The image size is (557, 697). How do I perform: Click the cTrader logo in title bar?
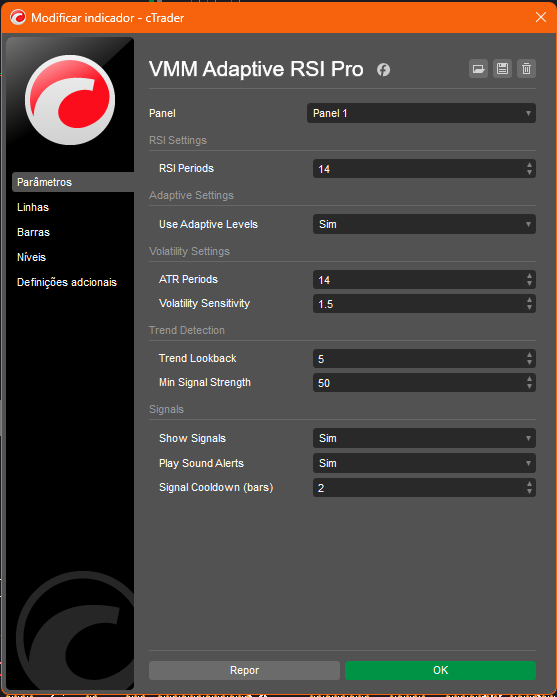click(x=18, y=18)
